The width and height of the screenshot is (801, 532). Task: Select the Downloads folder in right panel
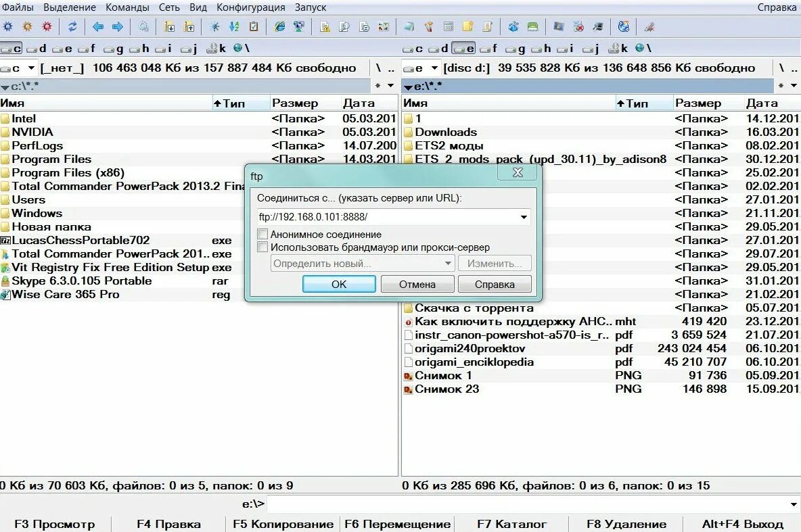click(x=446, y=132)
